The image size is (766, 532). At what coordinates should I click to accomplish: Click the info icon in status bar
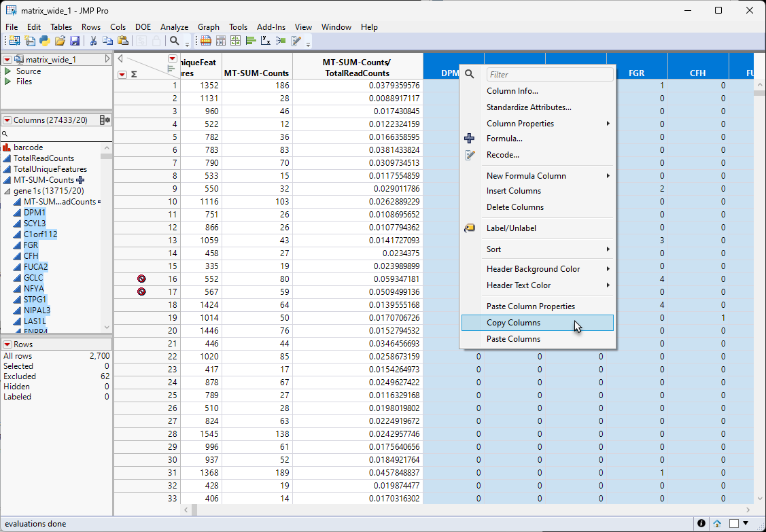[701, 523]
